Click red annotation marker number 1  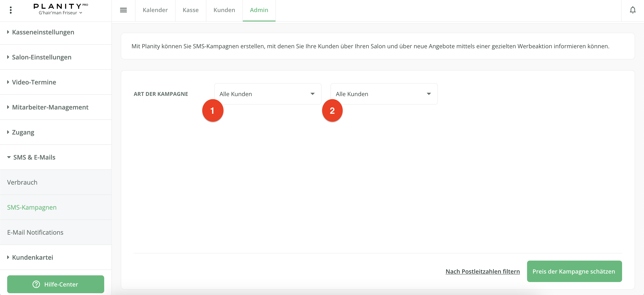212,111
